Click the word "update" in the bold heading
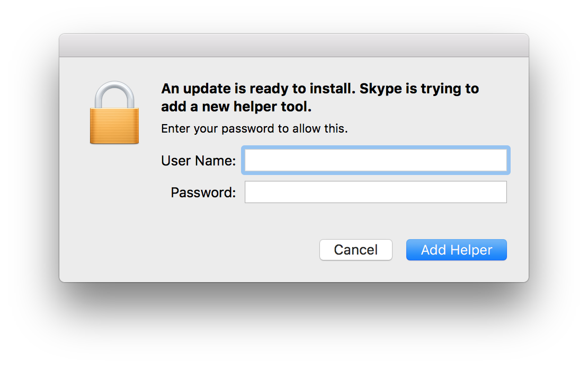Viewport: 588px width, 367px height. 203,89
